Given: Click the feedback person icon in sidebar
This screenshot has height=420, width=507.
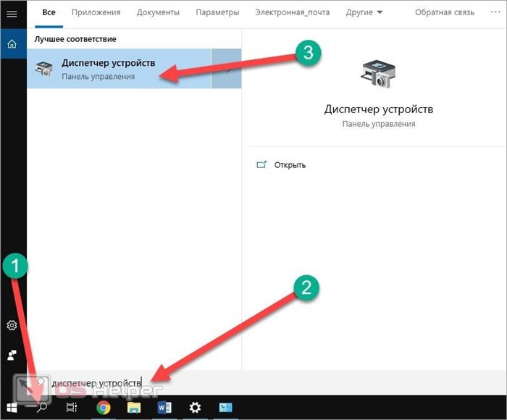Looking at the screenshot, I should (x=12, y=356).
